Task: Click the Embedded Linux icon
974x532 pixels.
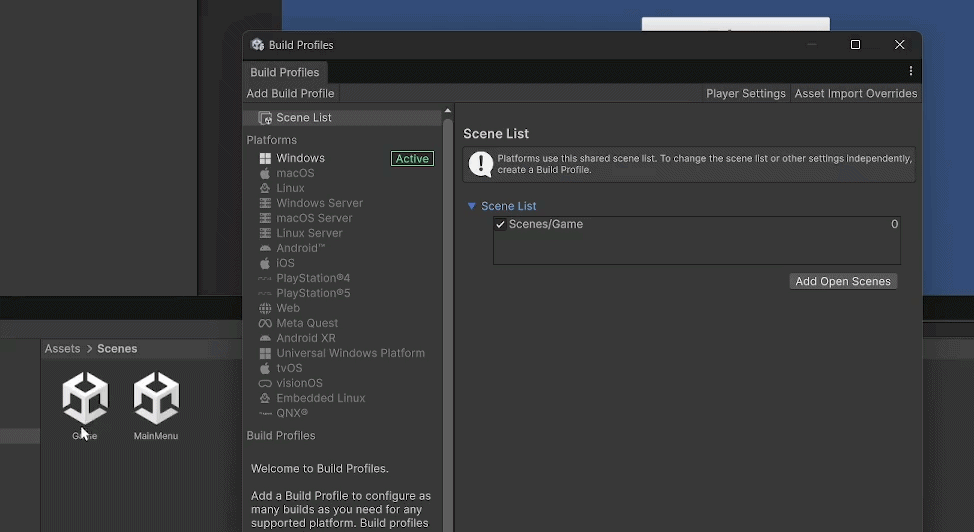Action: pyautogui.click(x=265, y=398)
